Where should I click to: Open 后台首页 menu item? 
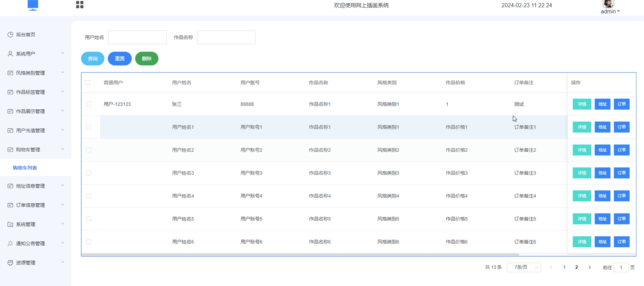(x=36, y=35)
